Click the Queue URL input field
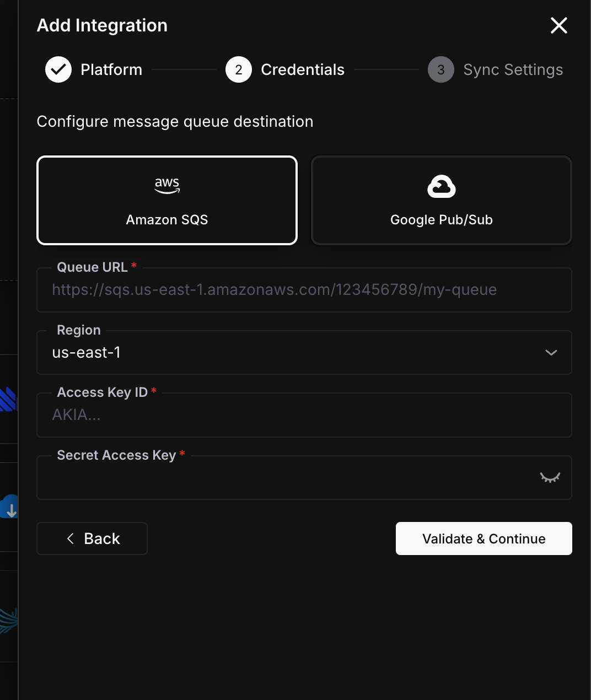 (x=304, y=290)
